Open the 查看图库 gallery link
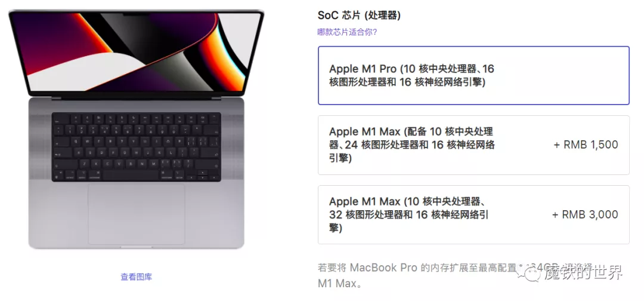Viewport: 644px width, 301px height. [x=137, y=277]
